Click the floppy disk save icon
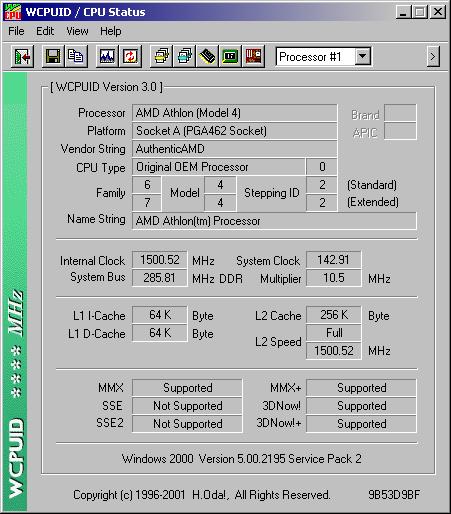 pyautogui.click(x=53, y=56)
